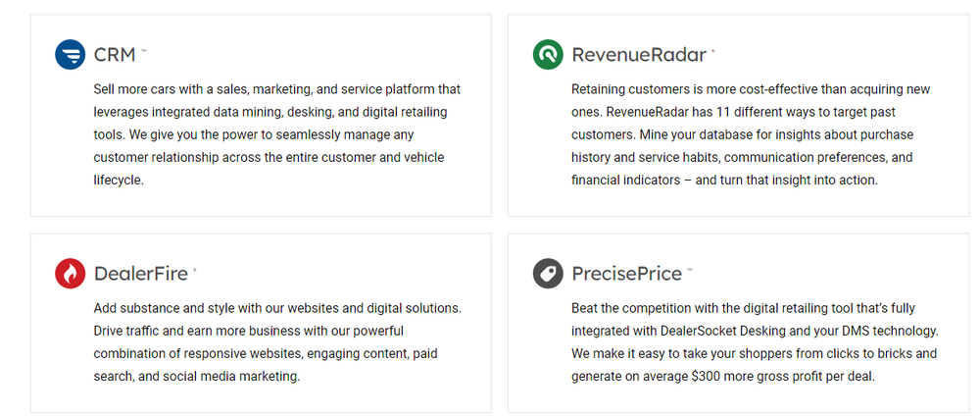Image resolution: width=980 pixels, height=416 pixels.
Task: Click the registered mark after DealerFire
Action: [195, 269]
